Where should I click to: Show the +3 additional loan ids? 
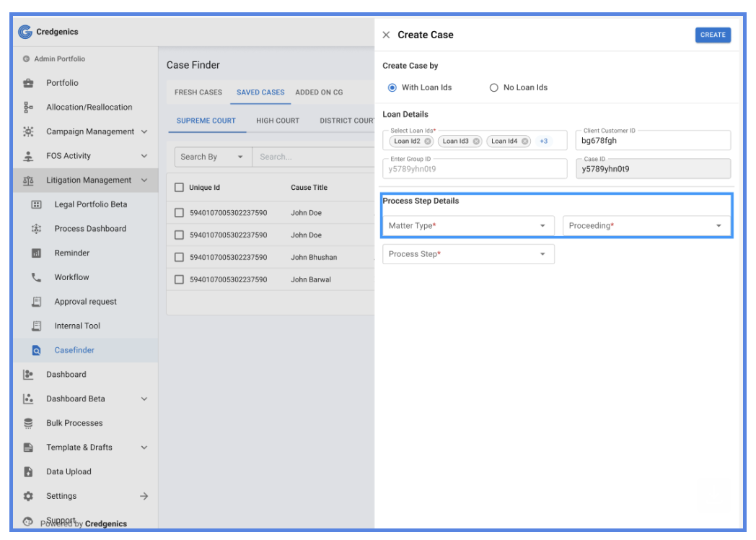[x=543, y=141]
